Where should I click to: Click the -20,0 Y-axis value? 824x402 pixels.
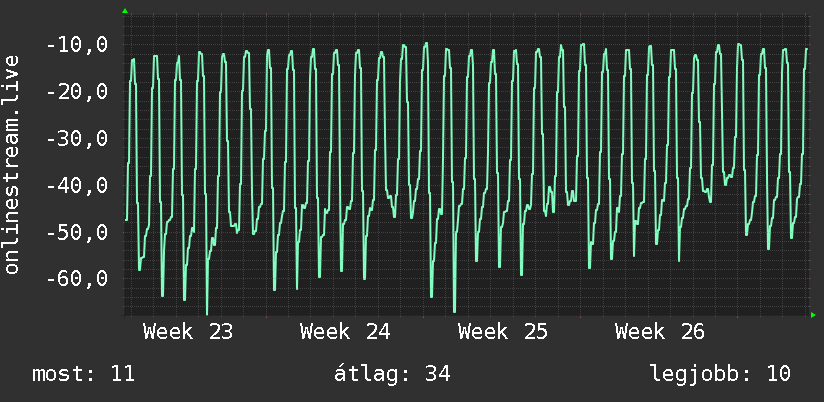[77, 92]
